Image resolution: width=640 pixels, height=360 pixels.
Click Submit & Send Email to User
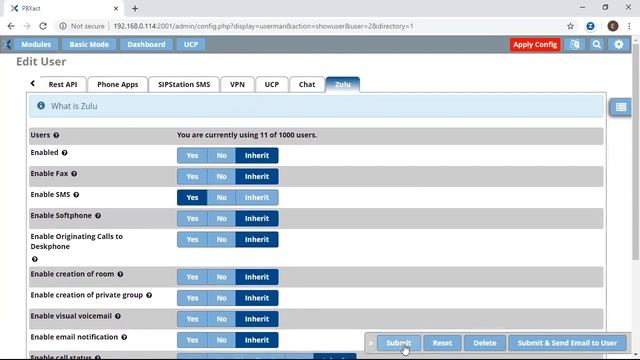(567, 343)
